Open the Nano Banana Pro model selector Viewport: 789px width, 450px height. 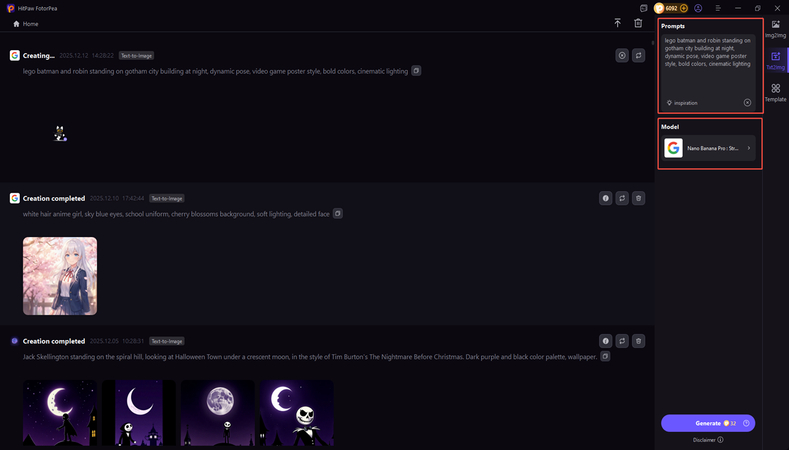[709, 148]
